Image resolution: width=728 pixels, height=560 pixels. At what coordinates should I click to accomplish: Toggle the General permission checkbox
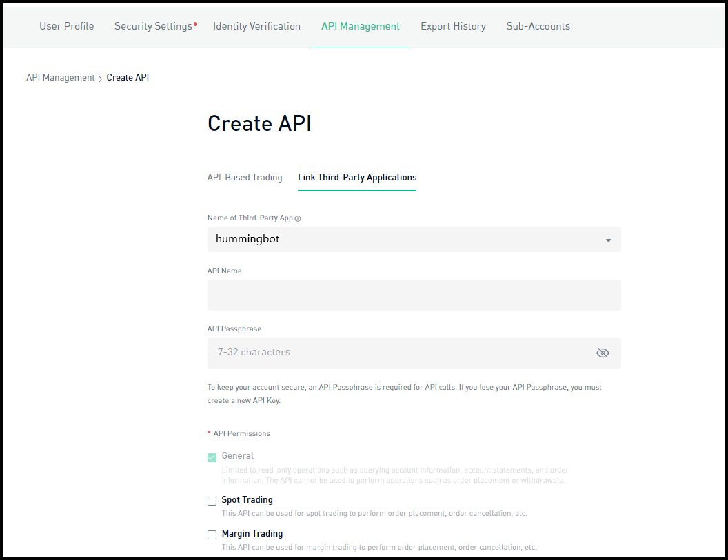click(212, 457)
